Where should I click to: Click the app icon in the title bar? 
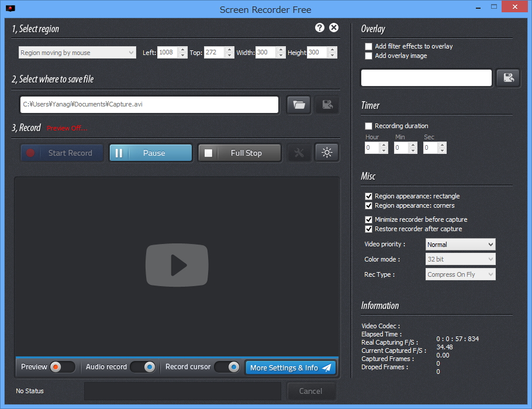pos(10,9)
